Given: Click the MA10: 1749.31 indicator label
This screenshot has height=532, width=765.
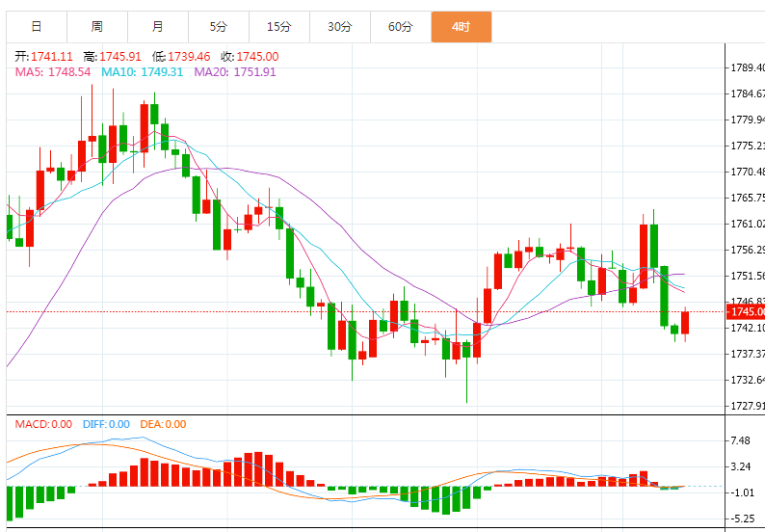Looking at the screenshot, I should click(142, 72).
